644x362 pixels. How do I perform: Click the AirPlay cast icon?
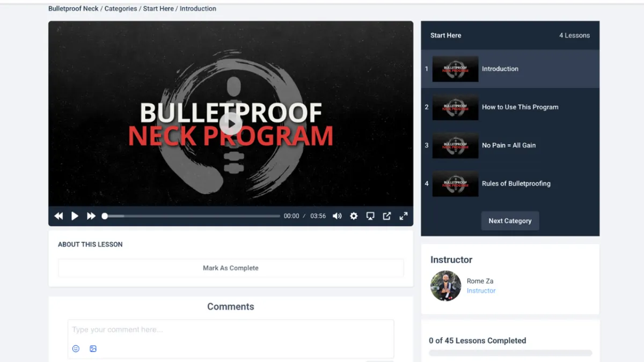(x=370, y=216)
